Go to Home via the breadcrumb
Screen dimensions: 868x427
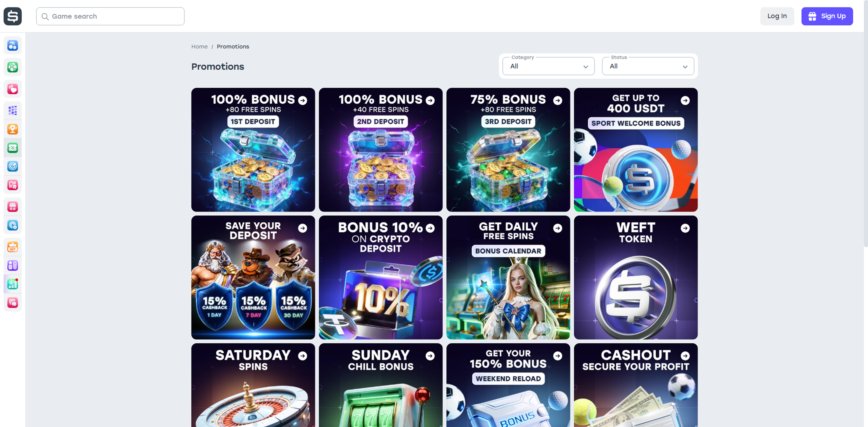point(199,47)
